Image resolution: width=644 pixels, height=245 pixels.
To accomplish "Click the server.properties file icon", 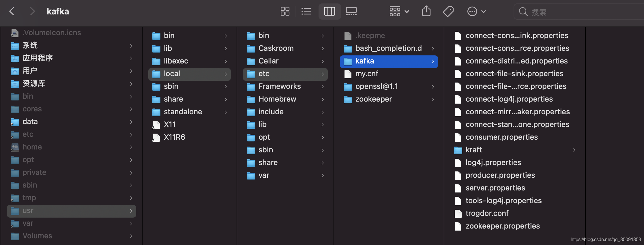I will [458, 188].
